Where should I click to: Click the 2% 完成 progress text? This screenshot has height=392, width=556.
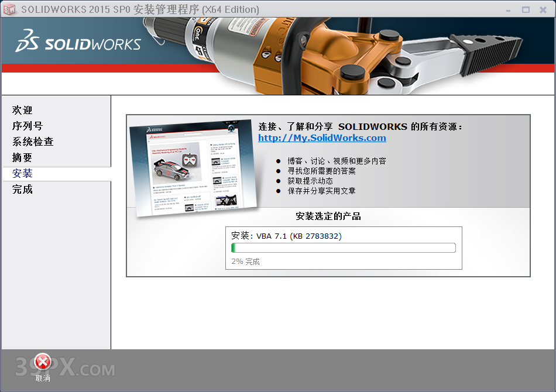(245, 261)
